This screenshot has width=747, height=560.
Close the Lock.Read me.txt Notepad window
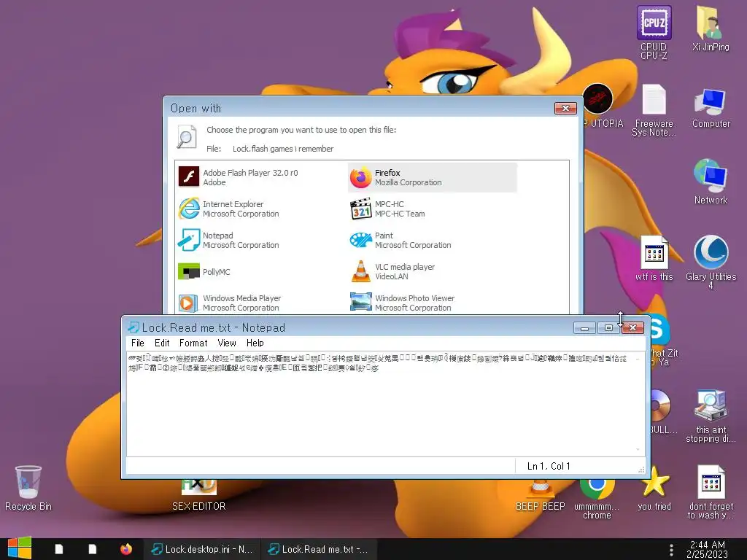point(632,327)
